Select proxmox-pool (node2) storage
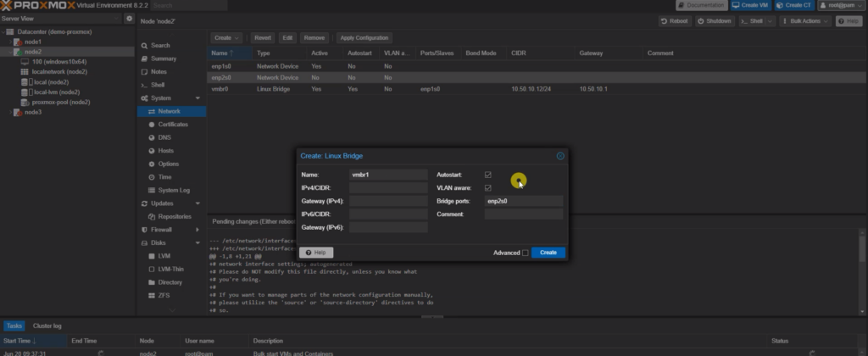The height and width of the screenshot is (356, 868). (x=61, y=103)
